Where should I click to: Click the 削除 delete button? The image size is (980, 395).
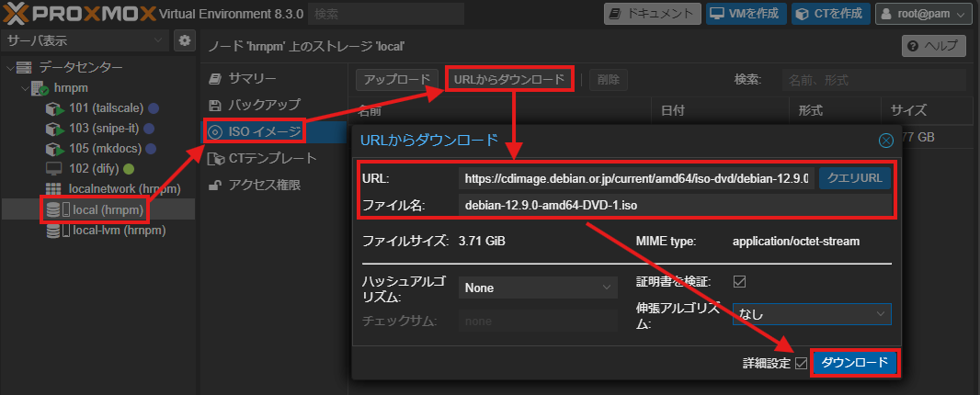click(608, 79)
